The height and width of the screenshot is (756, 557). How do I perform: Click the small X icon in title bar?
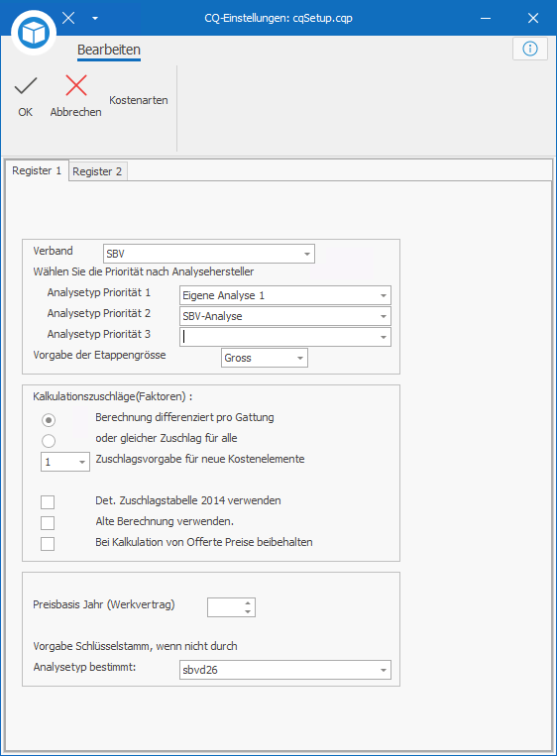[68, 18]
